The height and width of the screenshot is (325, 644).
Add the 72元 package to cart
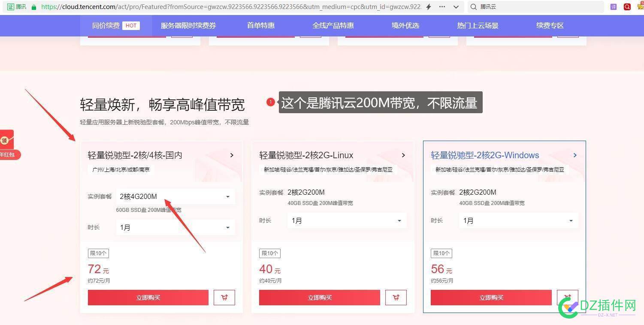[x=224, y=298]
